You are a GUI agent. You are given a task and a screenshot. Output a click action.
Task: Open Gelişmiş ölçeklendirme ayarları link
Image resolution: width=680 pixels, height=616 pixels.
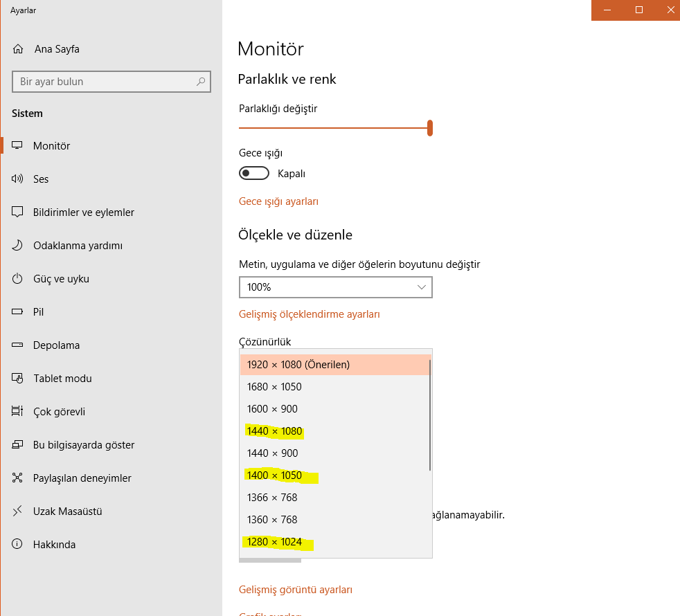[310, 314]
